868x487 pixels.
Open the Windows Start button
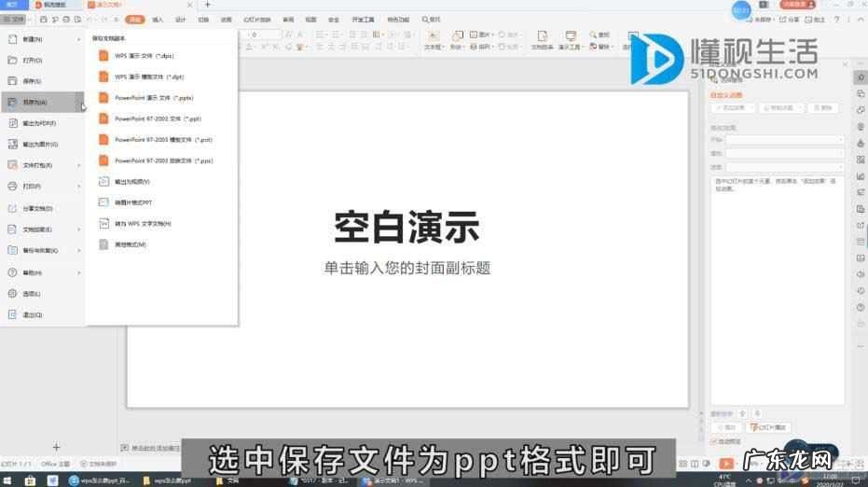(x=7, y=480)
